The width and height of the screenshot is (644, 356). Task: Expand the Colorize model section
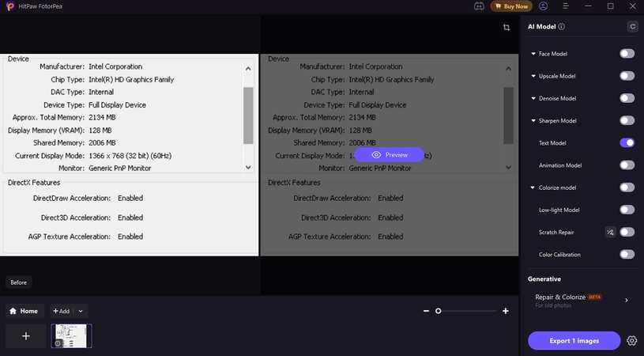click(533, 187)
